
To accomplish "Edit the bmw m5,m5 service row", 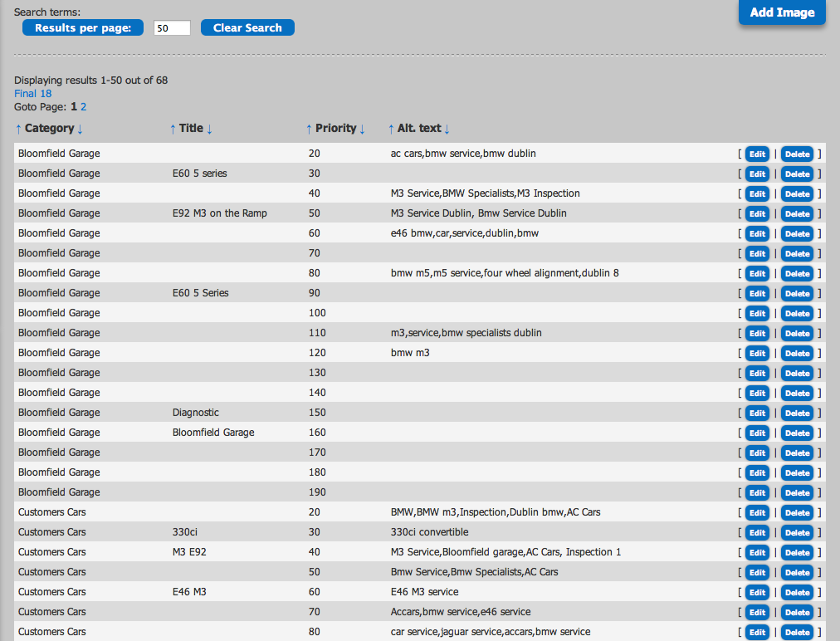I will 757,273.
